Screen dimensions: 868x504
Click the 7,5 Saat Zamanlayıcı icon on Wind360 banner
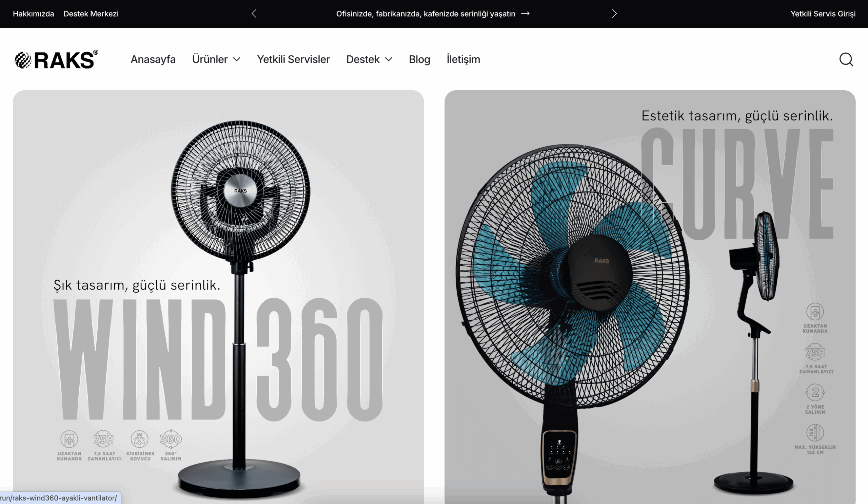(103, 439)
